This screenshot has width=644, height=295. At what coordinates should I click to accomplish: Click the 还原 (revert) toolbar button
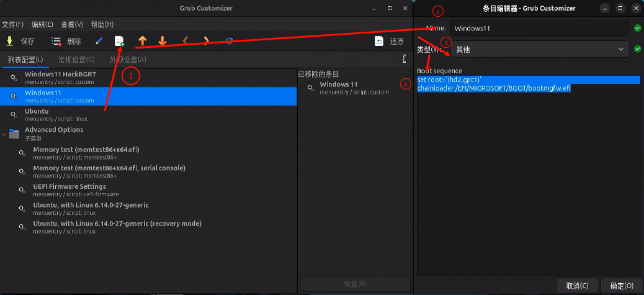coord(390,42)
